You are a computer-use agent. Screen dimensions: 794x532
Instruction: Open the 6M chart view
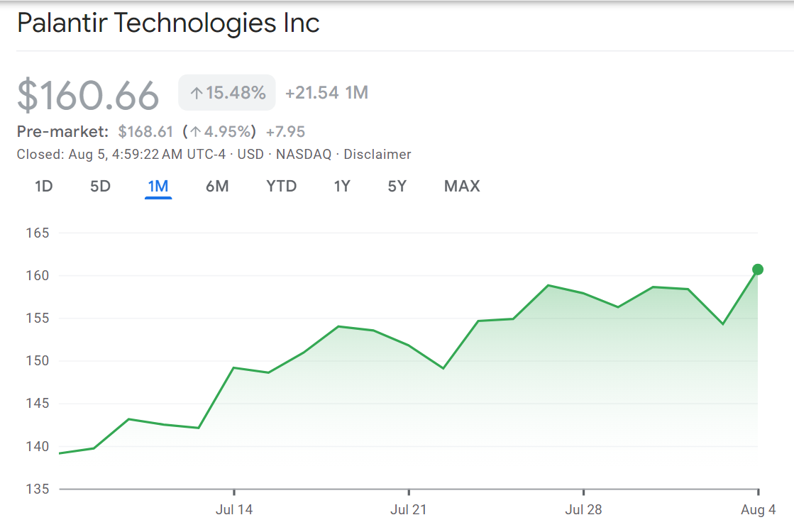(x=217, y=186)
